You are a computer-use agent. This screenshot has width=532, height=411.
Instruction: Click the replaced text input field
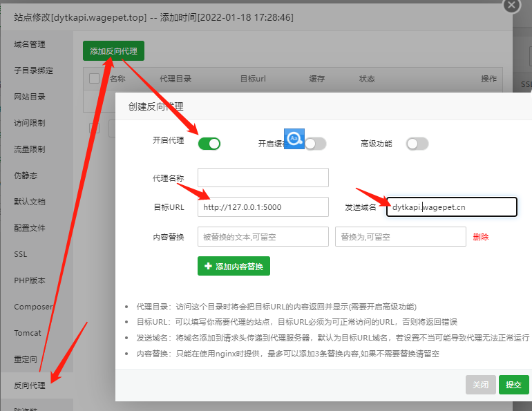point(263,237)
